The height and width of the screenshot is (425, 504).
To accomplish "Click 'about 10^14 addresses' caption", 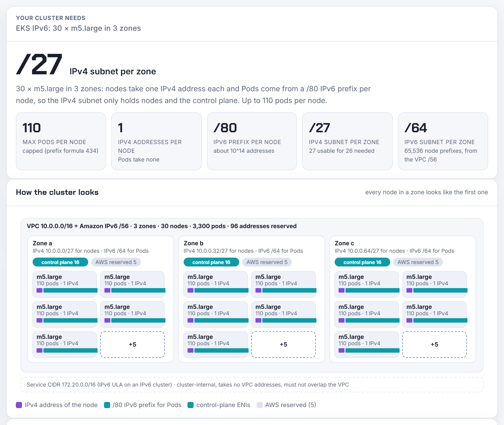I will pos(244,151).
